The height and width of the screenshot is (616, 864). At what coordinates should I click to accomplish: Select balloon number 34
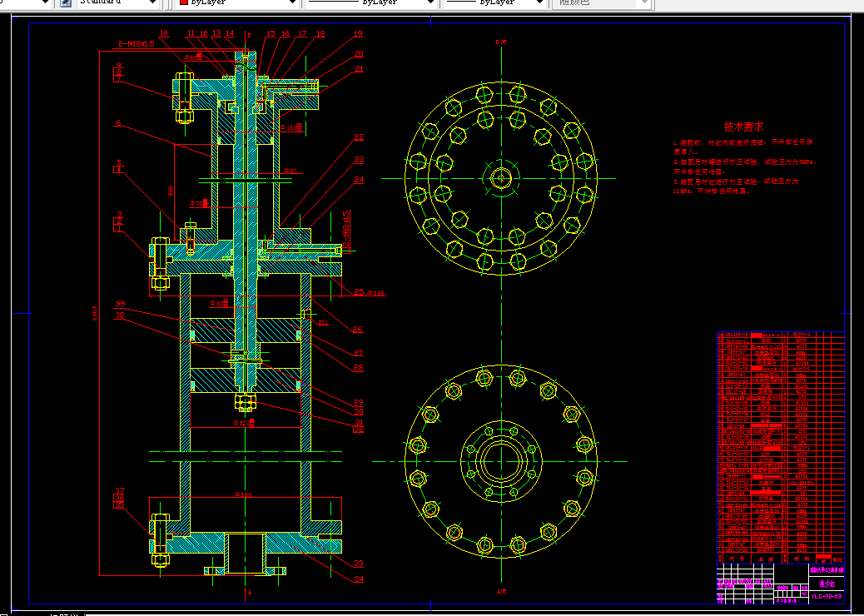tap(359, 579)
